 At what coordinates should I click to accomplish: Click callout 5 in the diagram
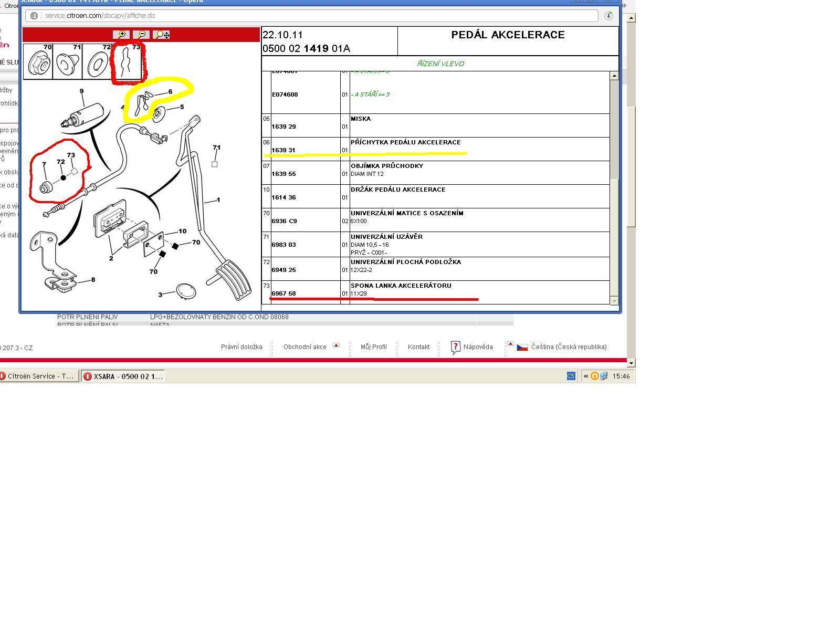(182, 107)
